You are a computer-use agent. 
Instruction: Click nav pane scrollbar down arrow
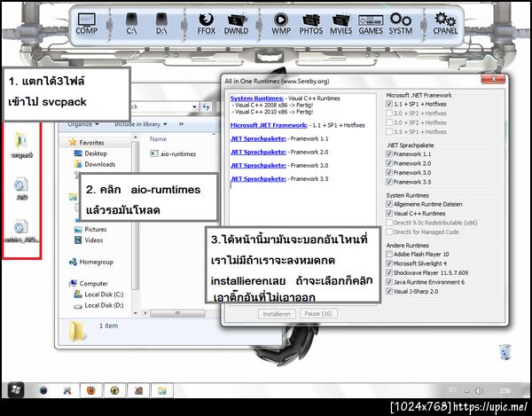(x=135, y=313)
